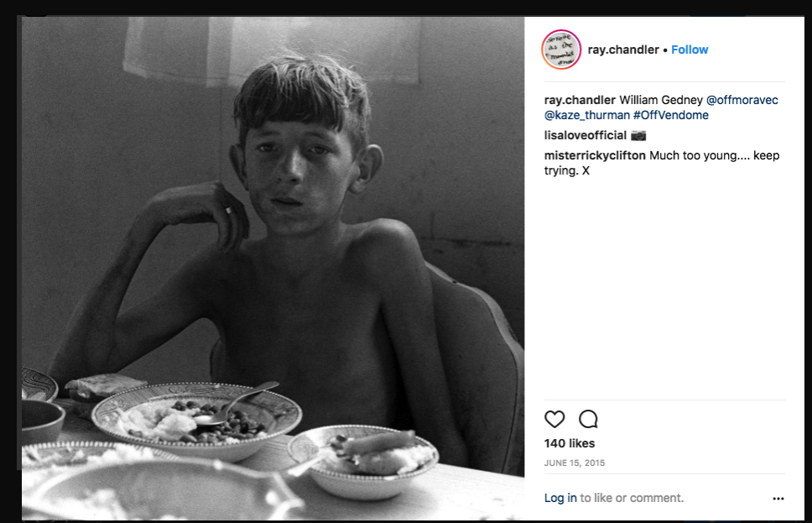The height and width of the screenshot is (523, 812).
Task: Select the 'Much too young' comment text
Action: [x=662, y=163]
